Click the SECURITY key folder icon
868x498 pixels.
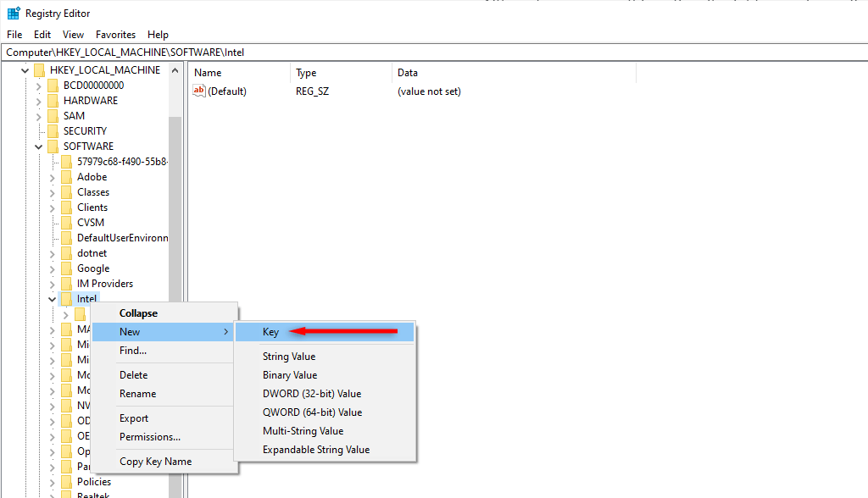coord(53,131)
